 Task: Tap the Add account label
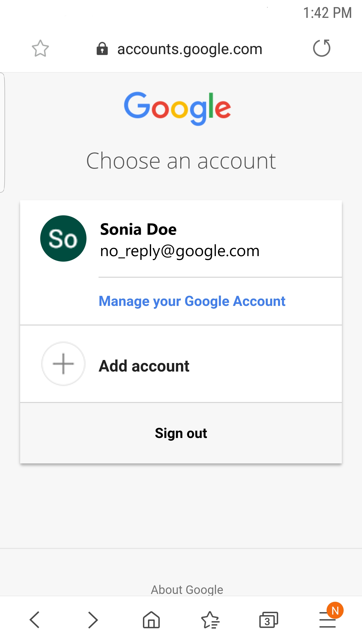coord(144,366)
